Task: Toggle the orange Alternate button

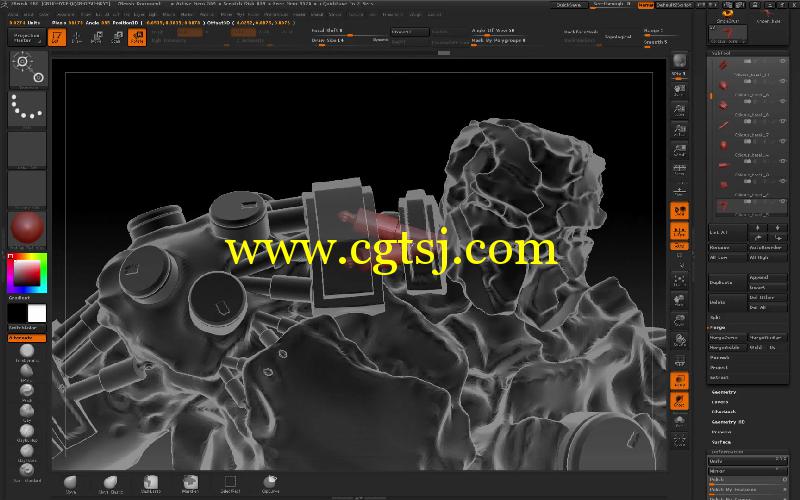Action: (27, 338)
